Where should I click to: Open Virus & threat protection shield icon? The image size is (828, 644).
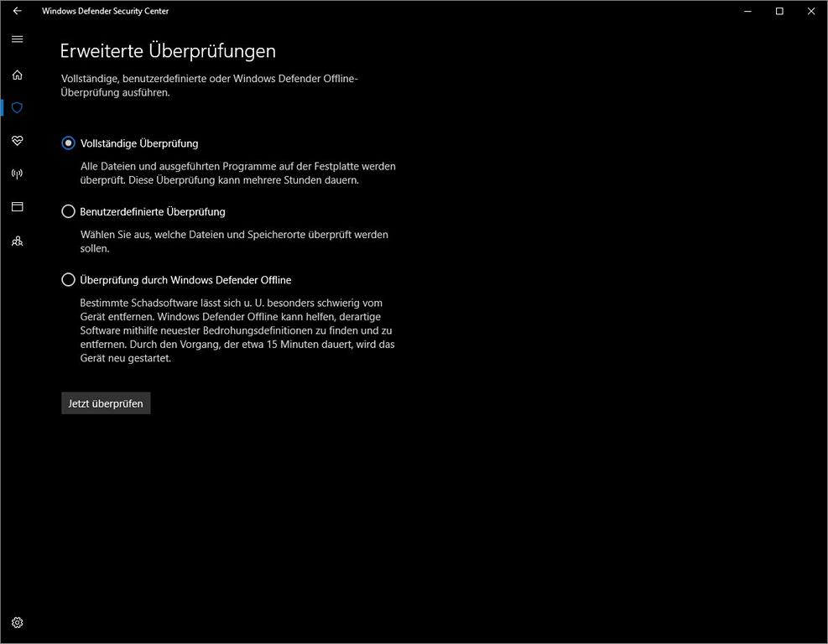18,107
